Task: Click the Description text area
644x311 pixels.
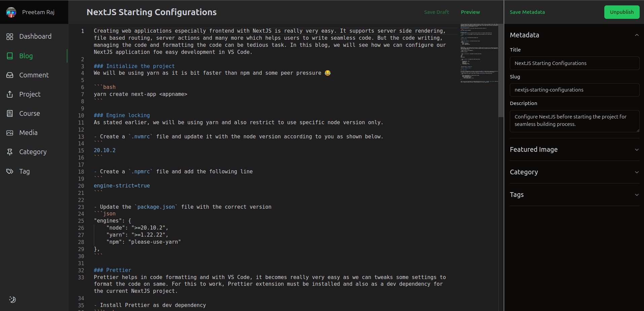Action: pyautogui.click(x=574, y=121)
